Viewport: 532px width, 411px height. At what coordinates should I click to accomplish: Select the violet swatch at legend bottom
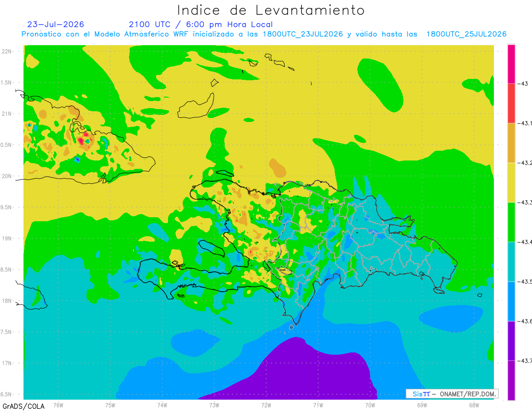511,380
